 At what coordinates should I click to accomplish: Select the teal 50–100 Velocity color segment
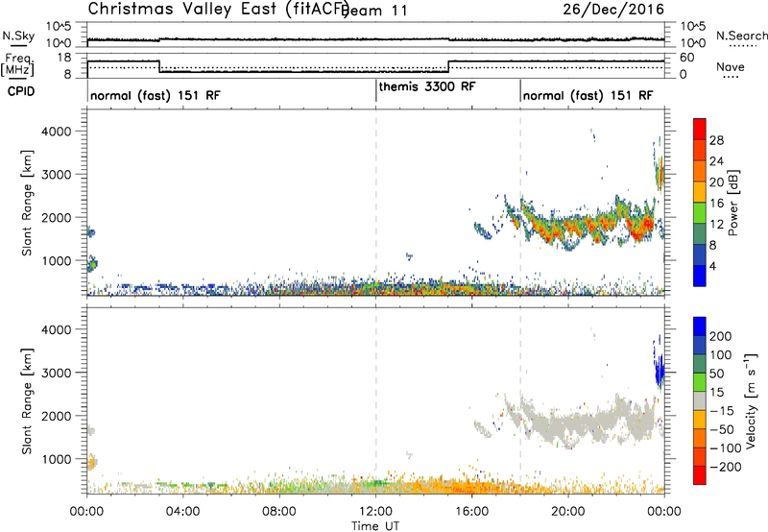point(700,364)
